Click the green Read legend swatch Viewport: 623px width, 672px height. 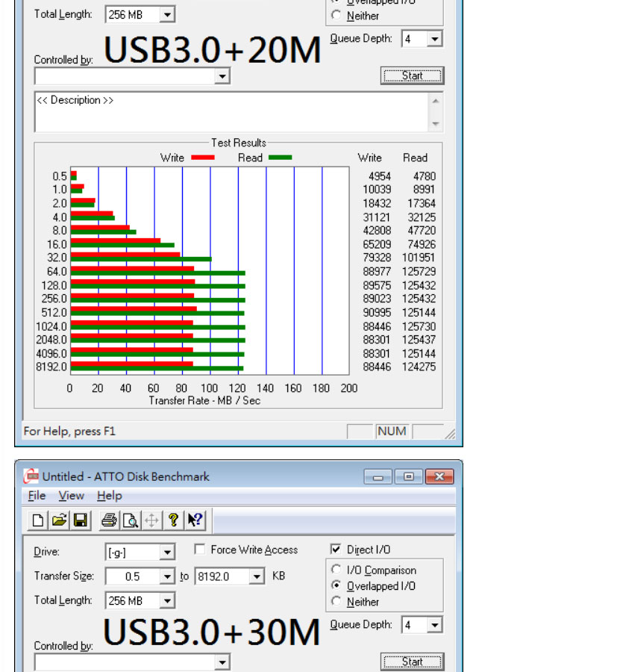coord(280,158)
